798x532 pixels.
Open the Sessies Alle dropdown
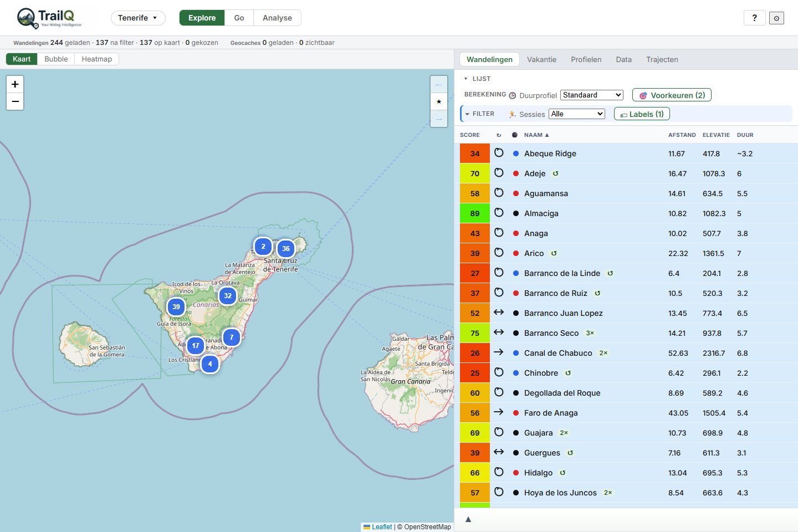pos(577,114)
